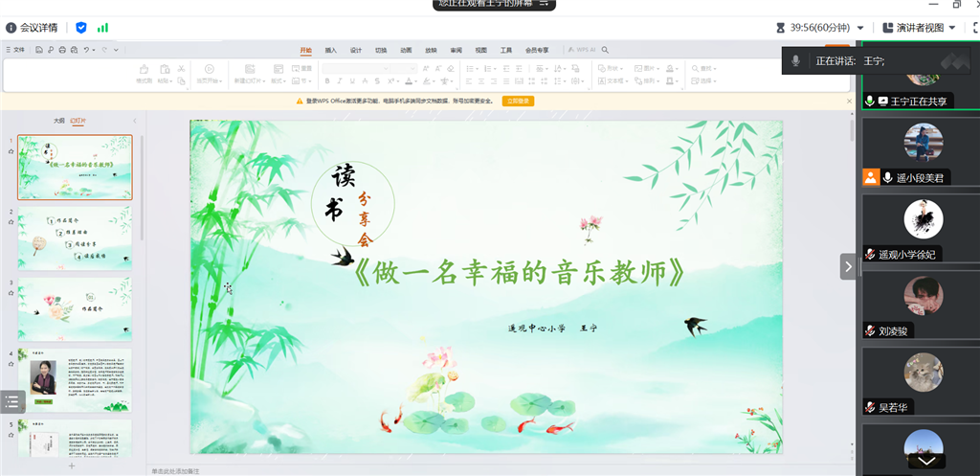Collapse the slide thumbnail panel with the chevron
Viewport: 980px width, 476px height.
(134, 121)
